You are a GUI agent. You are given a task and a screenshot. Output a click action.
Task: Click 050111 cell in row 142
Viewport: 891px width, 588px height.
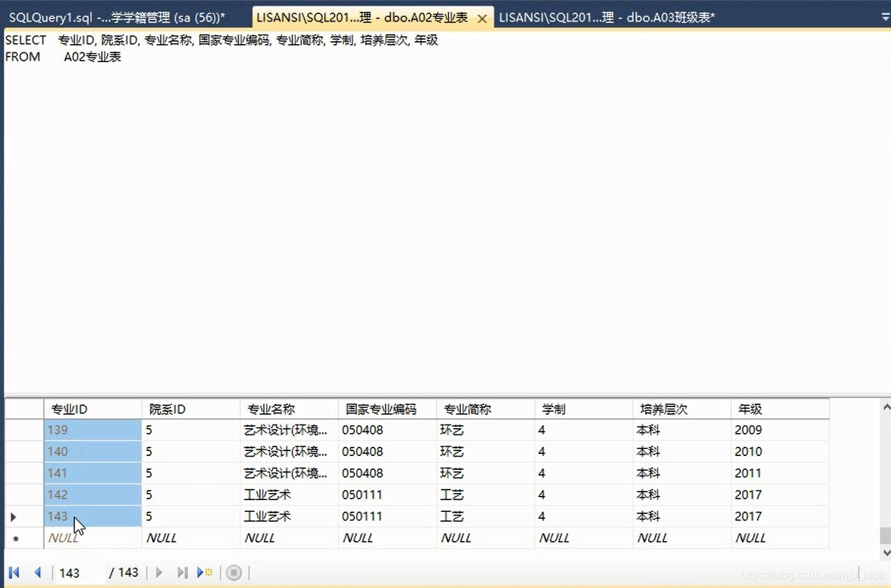pos(388,495)
